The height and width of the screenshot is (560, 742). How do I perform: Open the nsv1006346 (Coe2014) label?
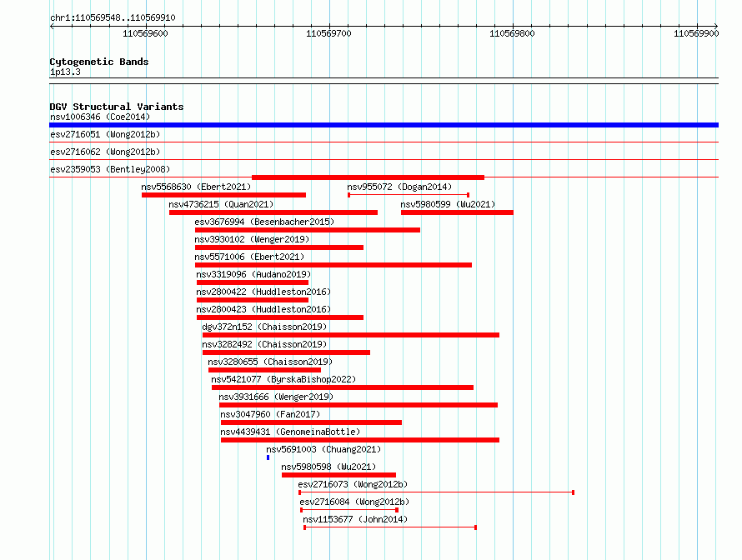coord(100,117)
